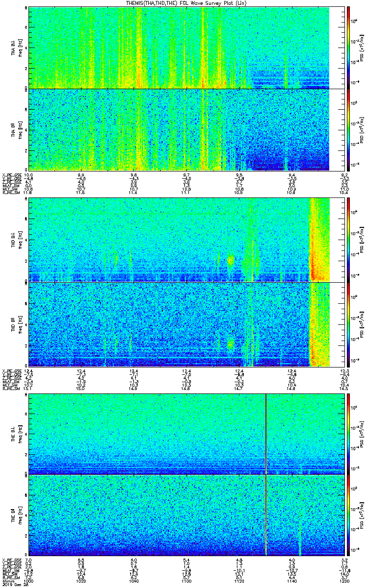Click the PSD color bar beside THE B⊥
This screenshot has width=368, height=588.
pyautogui.click(x=348, y=434)
